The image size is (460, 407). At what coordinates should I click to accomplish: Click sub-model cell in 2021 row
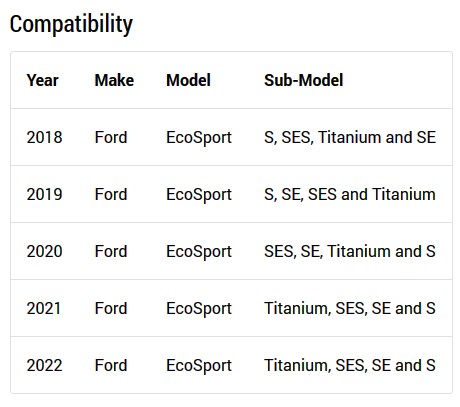[x=350, y=308]
